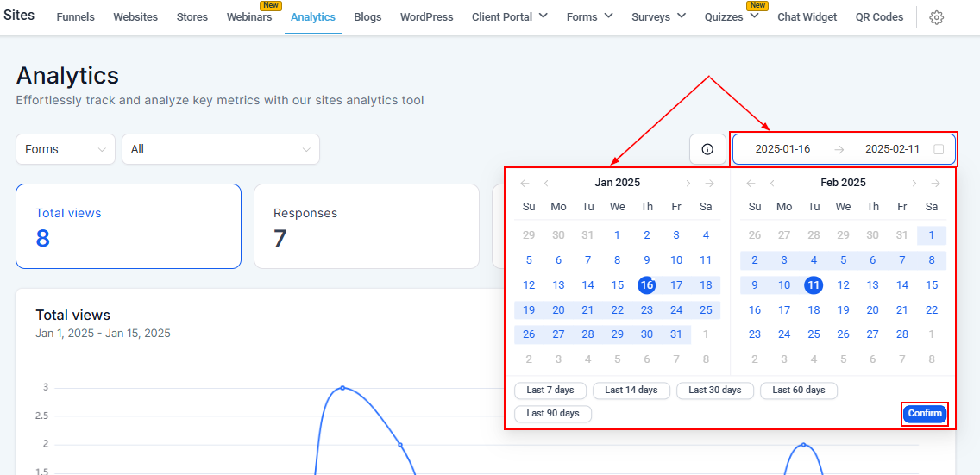Click the peak data point at value 3
This screenshot has height=475, width=980.
[342, 388]
